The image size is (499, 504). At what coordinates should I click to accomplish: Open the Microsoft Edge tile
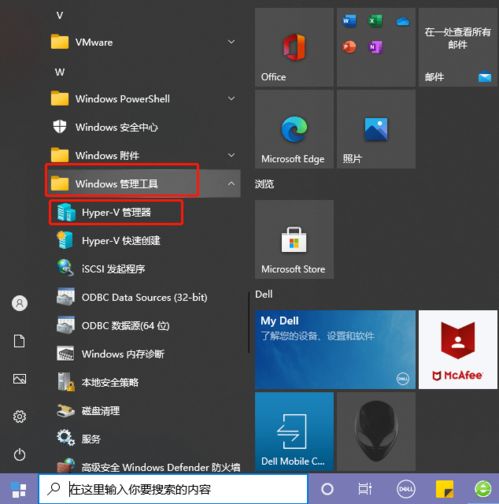click(294, 129)
